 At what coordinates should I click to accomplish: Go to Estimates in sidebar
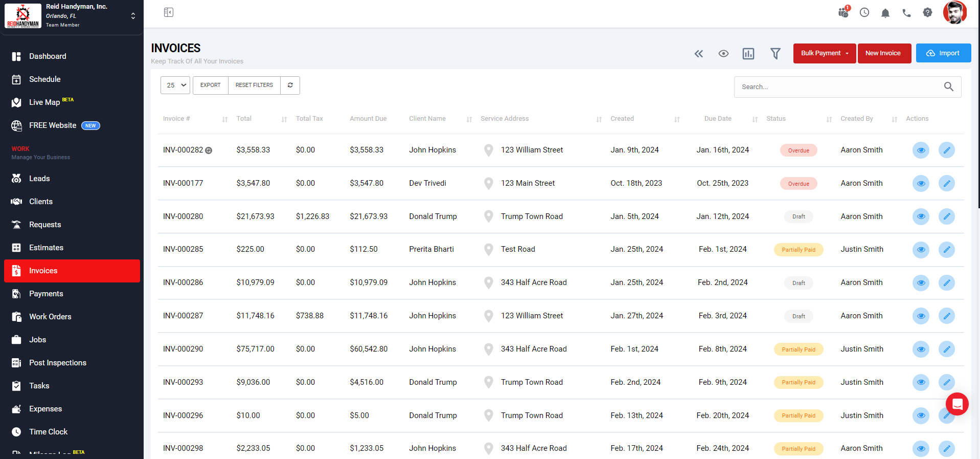coord(46,248)
